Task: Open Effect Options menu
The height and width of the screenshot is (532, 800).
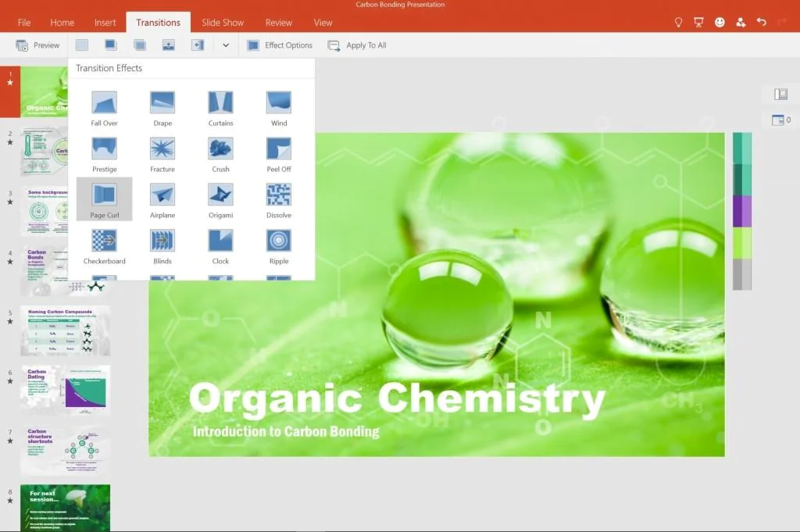Action: tap(280, 45)
